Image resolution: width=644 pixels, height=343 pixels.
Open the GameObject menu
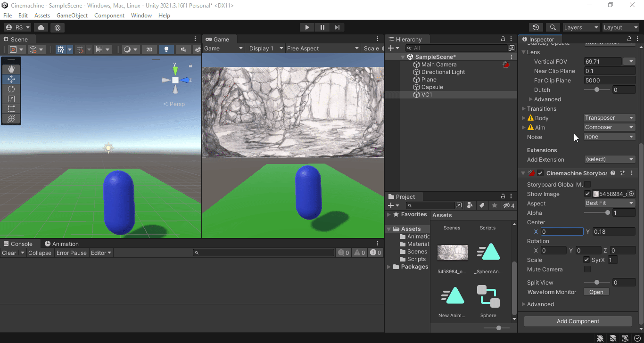72,15
